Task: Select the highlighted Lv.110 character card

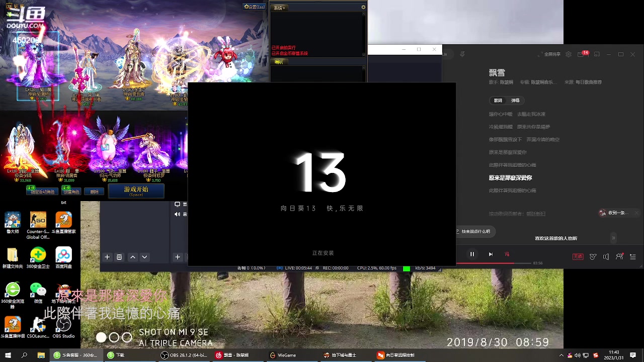Action: coord(38,66)
